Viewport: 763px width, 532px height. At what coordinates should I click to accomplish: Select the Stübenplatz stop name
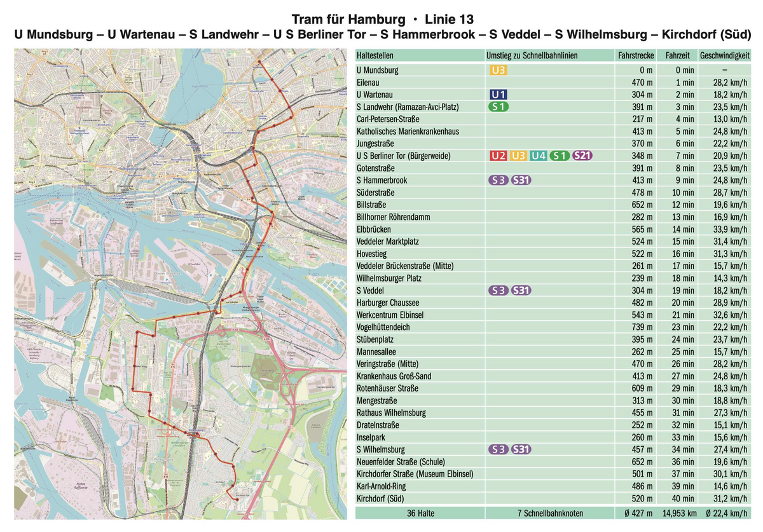click(376, 339)
